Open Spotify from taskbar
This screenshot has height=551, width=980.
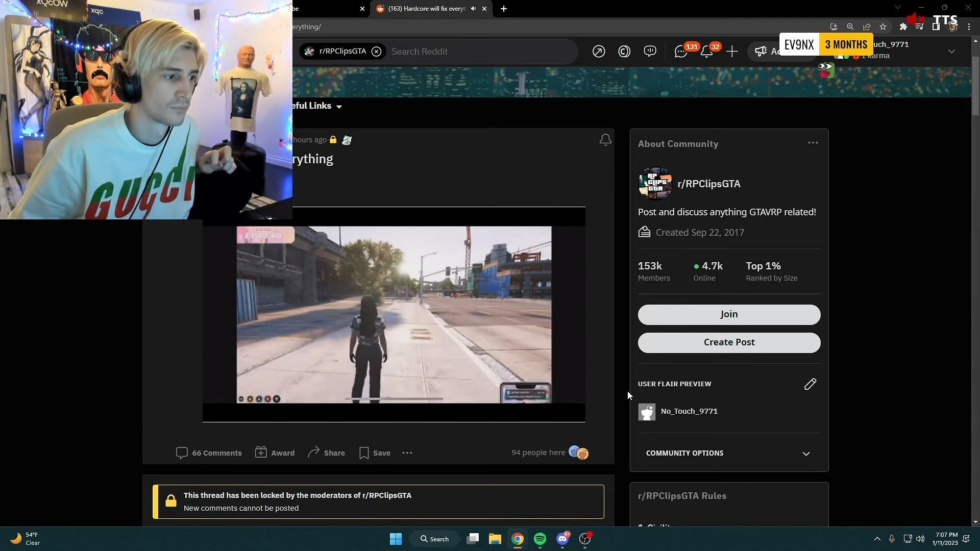pos(540,539)
